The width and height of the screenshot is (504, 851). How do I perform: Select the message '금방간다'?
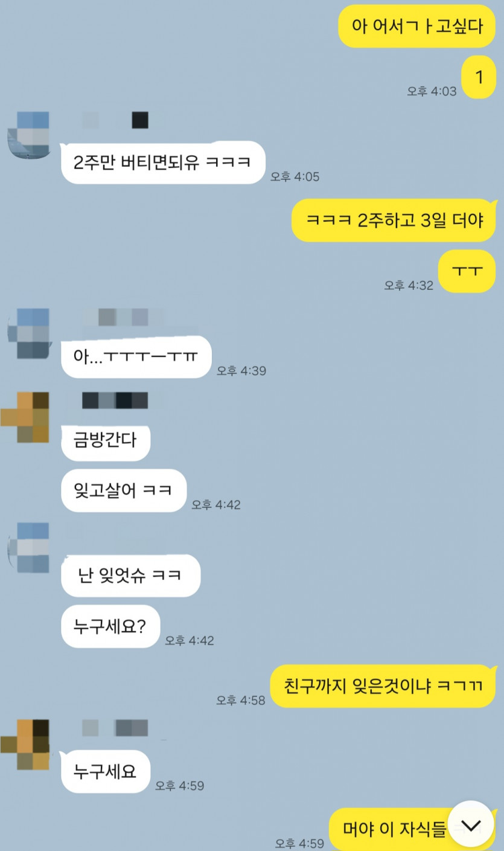(106, 440)
